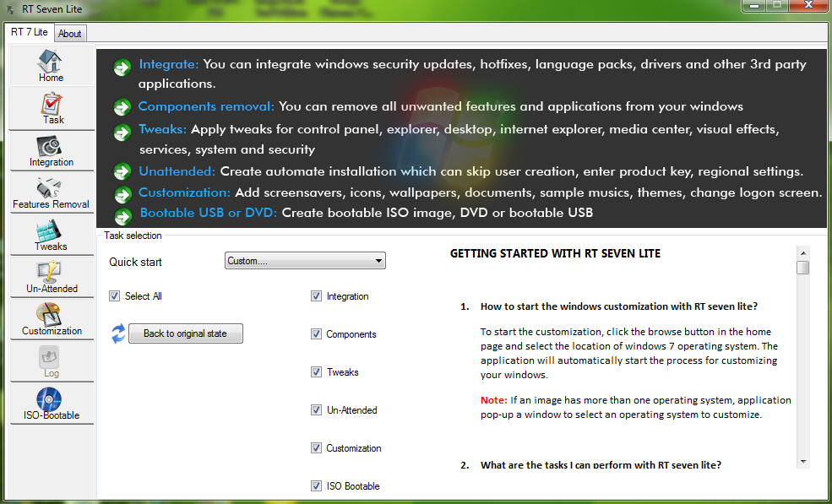Click the help scrollbar up arrow
Viewport: 832px width, 504px height.
click(802, 253)
